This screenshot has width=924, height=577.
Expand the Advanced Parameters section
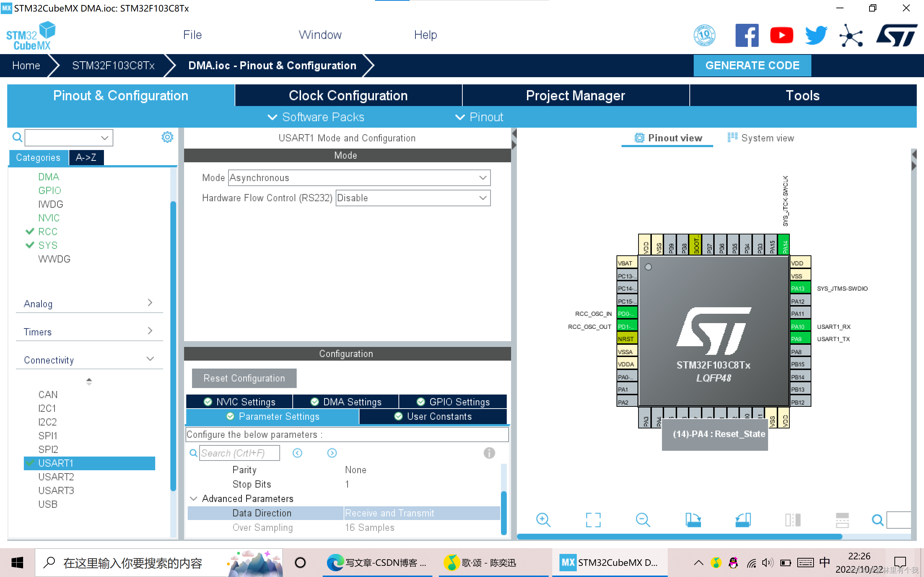pos(192,498)
